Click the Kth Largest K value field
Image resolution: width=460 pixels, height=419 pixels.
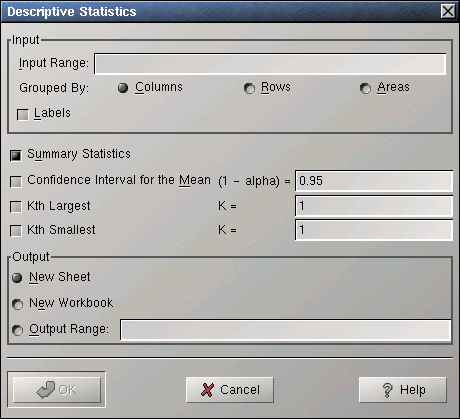pos(374,206)
